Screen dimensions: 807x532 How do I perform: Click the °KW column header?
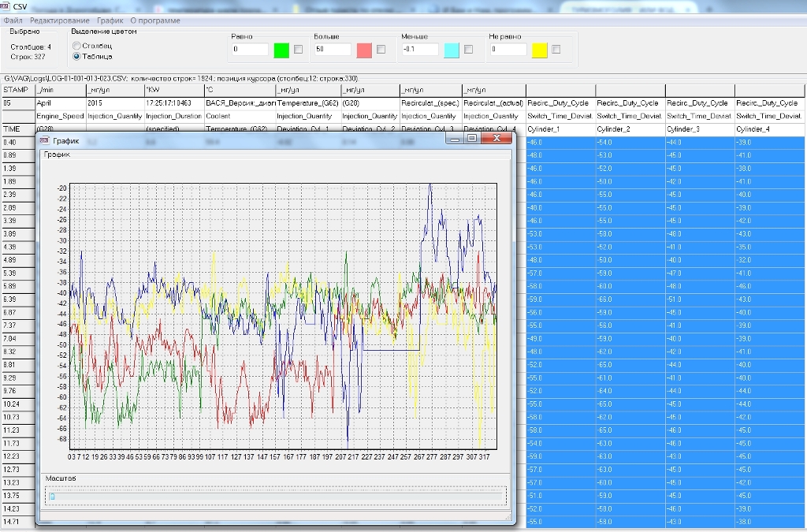[174, 90]
